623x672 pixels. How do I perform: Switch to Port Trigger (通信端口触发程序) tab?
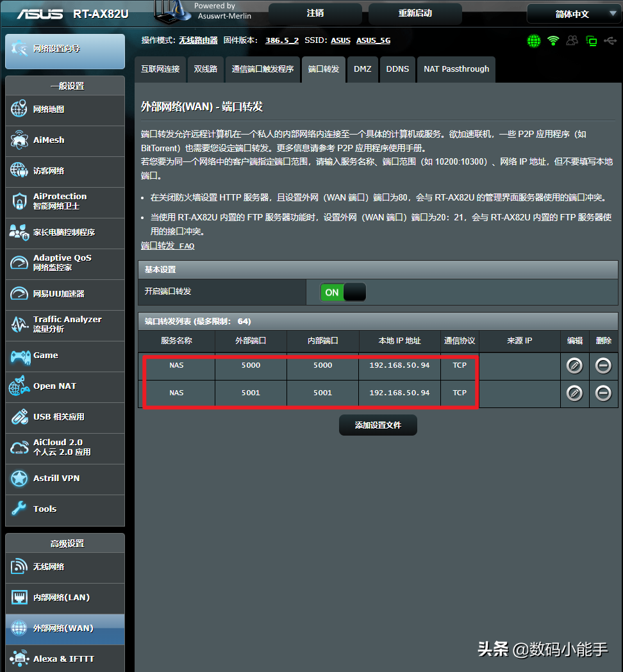[263, 69]
